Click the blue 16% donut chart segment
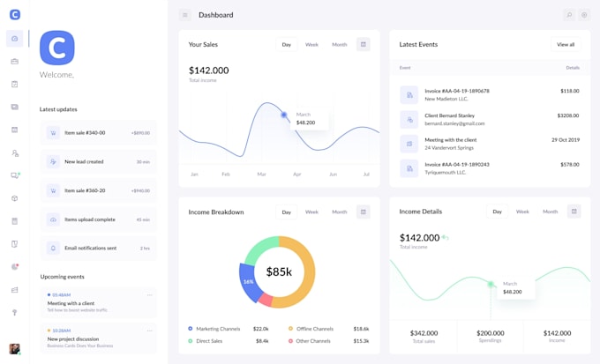 coord(248,282)
